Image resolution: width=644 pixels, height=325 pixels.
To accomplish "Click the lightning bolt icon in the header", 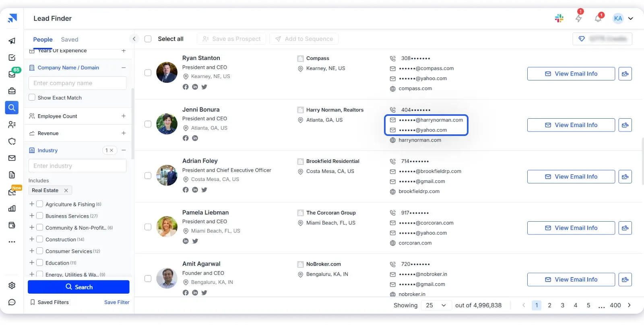I will tap(578, 19).
